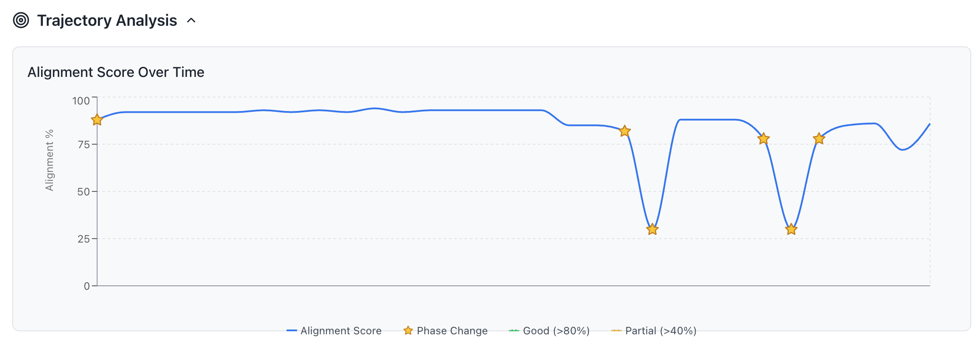Click the star icon in the Phase Change legend
This screenshot has height=340, width=980.
[x=408, y=330]
